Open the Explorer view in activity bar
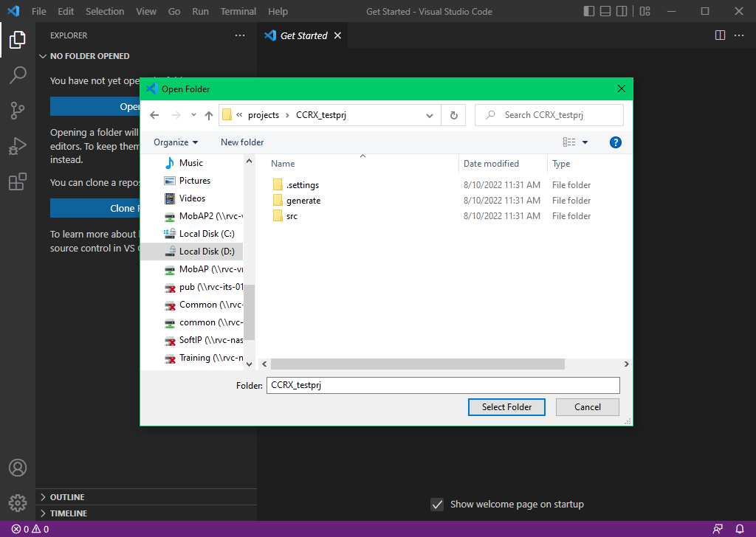This screenshot has width=756, height=537. (x=18, y=40)
